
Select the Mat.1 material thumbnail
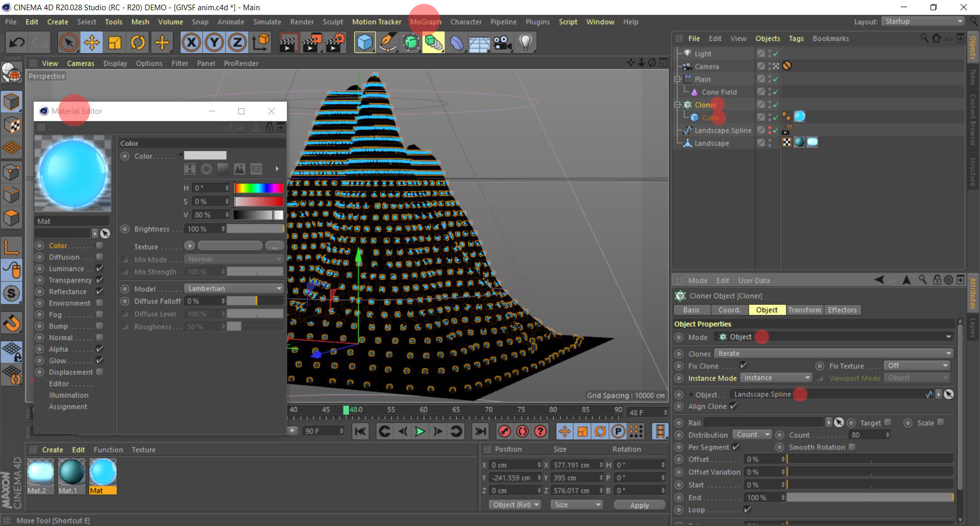click(71, 475)
